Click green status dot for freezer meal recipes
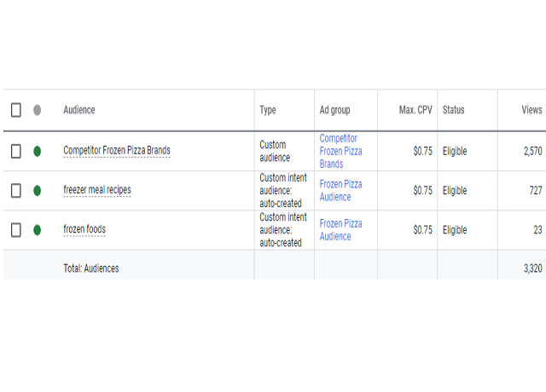Viewport: 546px width, 392px height. [x=37, y=191]
